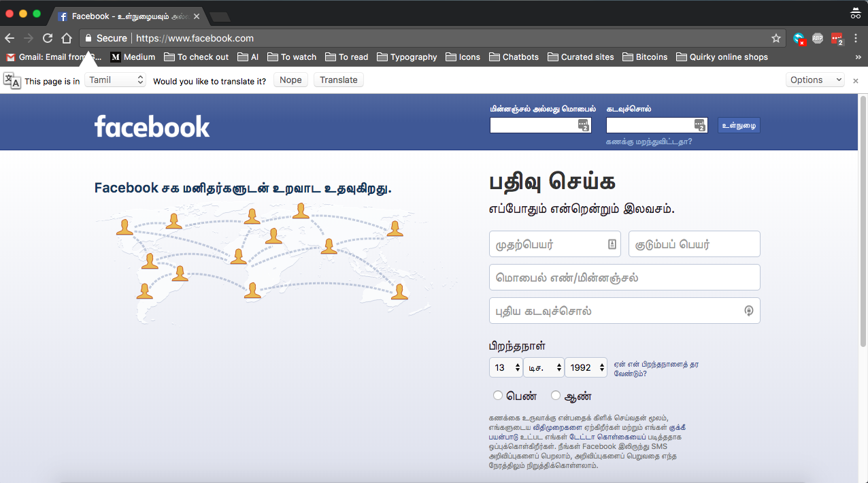Click the Nope button in translation bar
868x483 pixels.
[x=290, y=80]
